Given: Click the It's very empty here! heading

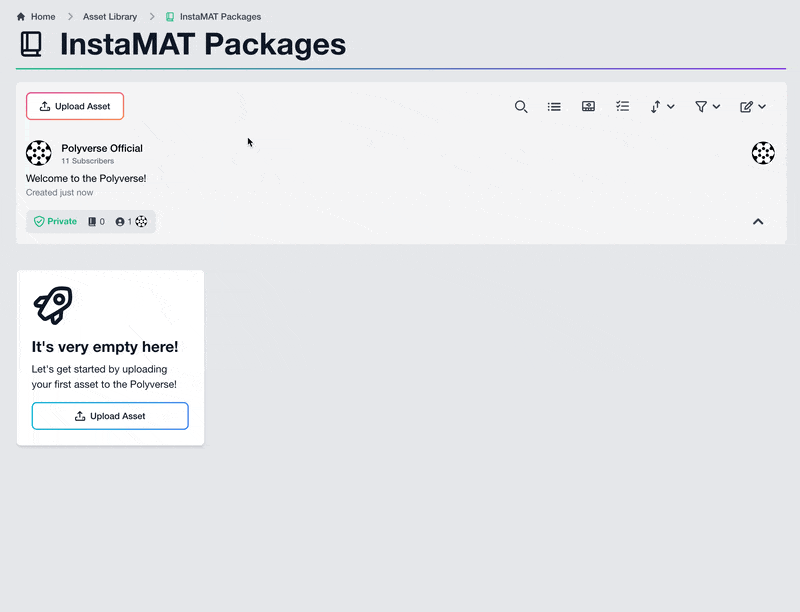Looking at the screenshot, I should (x=105, y=347).
